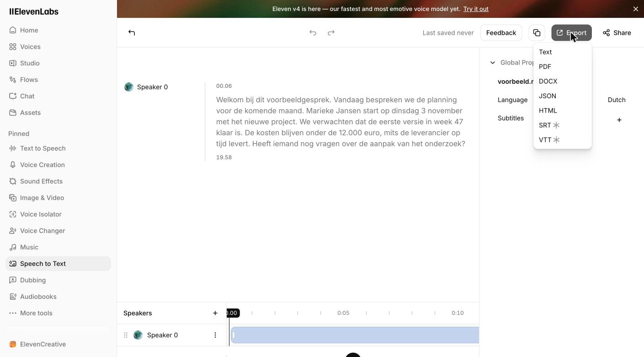The image size is (644, 357).
Task: Click the copy transcript icon
Action: pyautogui.click(x=537, y=32)
